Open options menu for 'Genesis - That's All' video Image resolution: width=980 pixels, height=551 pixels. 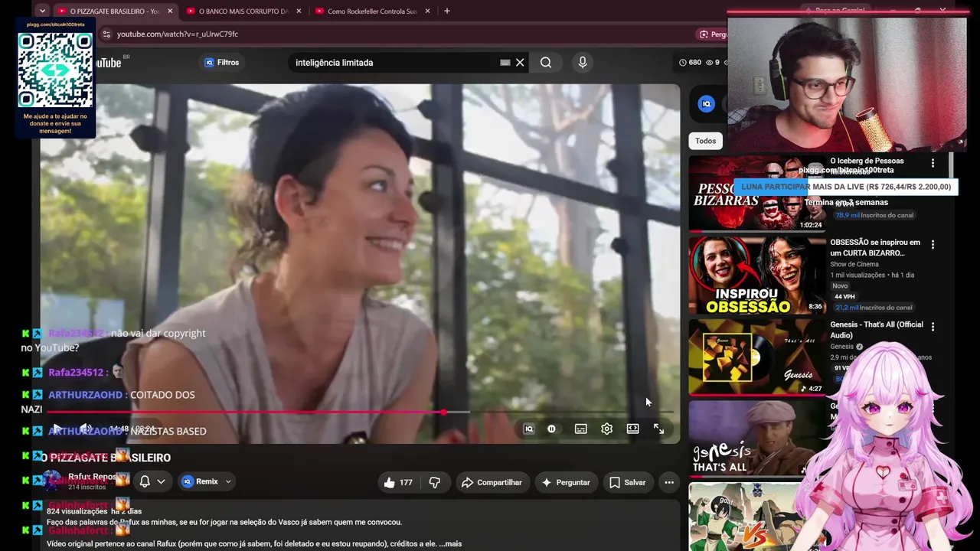tap(933, 326)
